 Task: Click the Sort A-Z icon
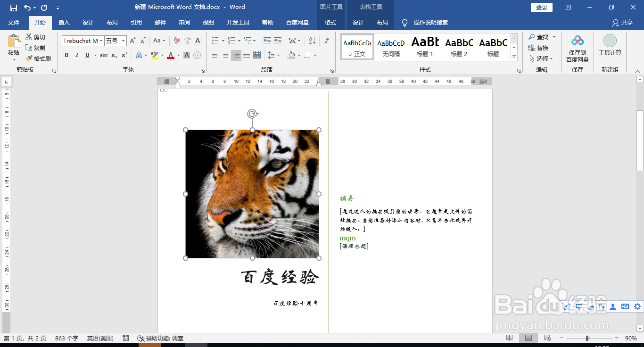(312, 41)
